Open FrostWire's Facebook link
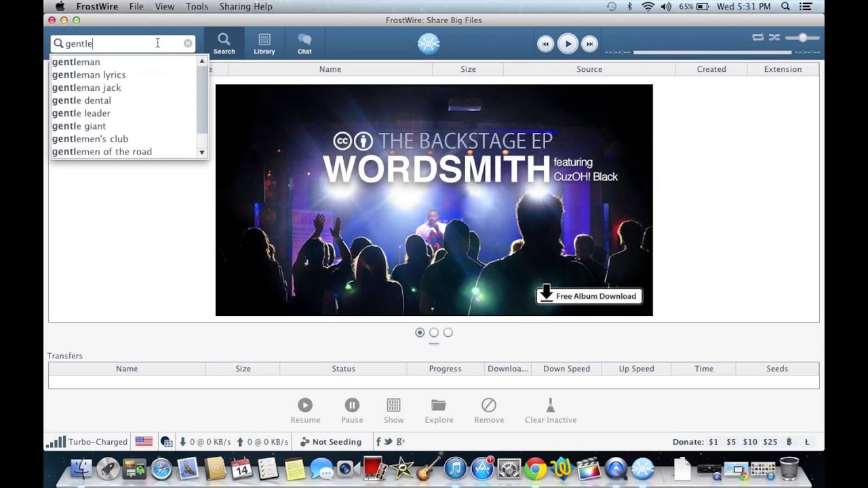The width and height of the screenshot is (868, 488). coord(378,442)
